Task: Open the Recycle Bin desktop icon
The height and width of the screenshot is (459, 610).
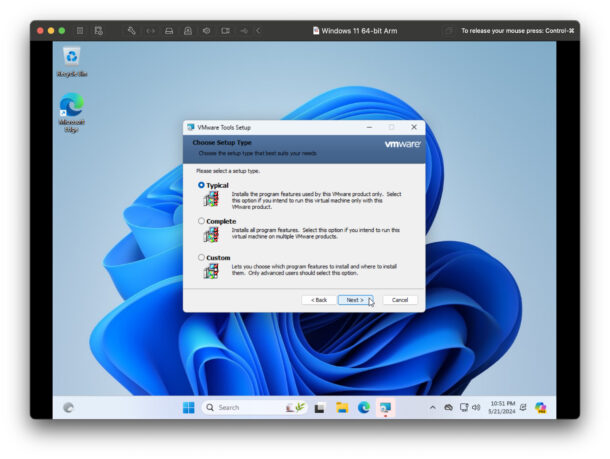Action: (x=71, y=58)
